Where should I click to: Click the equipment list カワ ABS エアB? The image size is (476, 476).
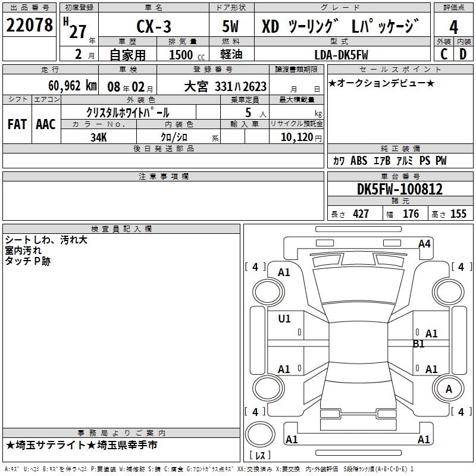(361, 161)
